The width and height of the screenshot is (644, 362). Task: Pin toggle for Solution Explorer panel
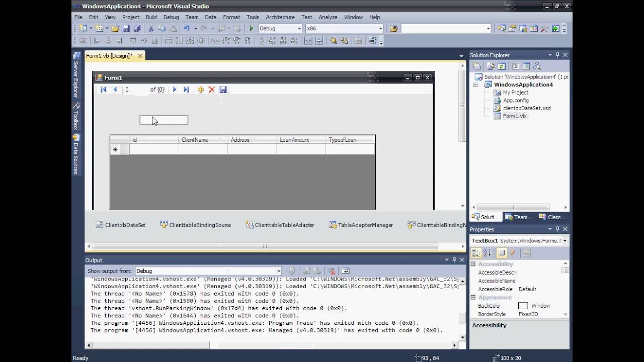tap(557, 55)
